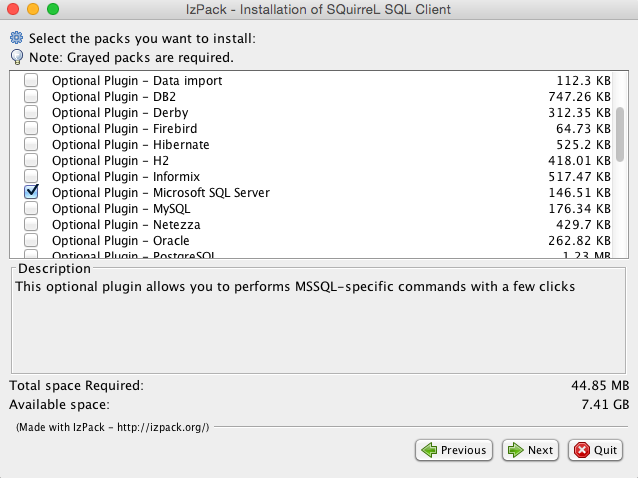
Task: Select the Informix plugin row label
Action: point(125,176)
